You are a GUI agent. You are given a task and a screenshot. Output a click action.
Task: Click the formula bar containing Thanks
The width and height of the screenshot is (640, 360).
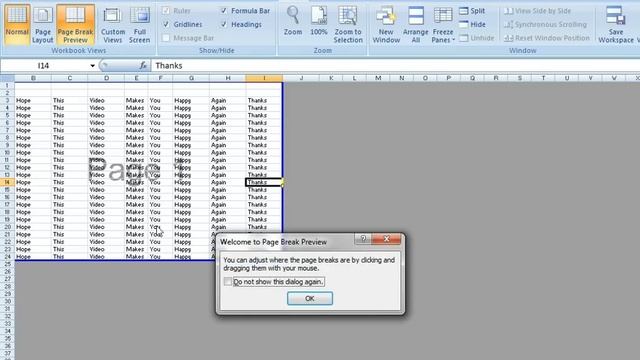pyautogui.click(x=395, y=65)
